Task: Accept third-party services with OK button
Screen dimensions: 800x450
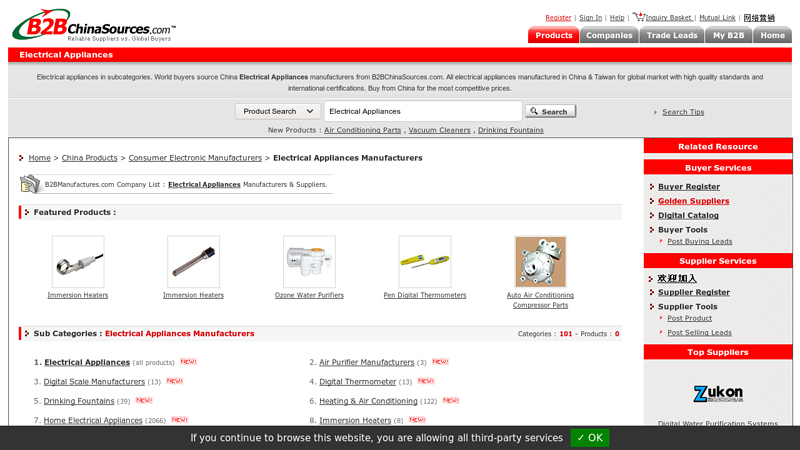Action: pyautogui.click(x=589, y=438)
